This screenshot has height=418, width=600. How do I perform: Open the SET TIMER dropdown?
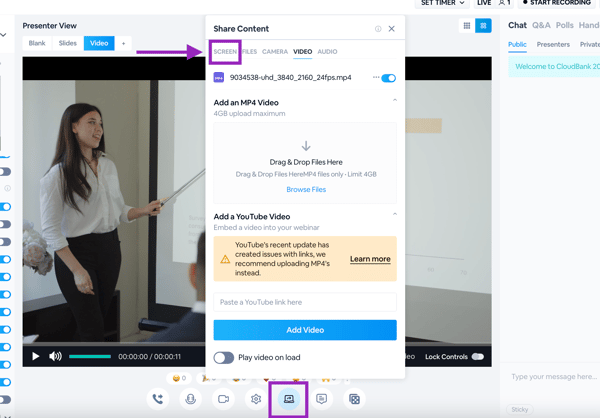click(x=442, y=3)
